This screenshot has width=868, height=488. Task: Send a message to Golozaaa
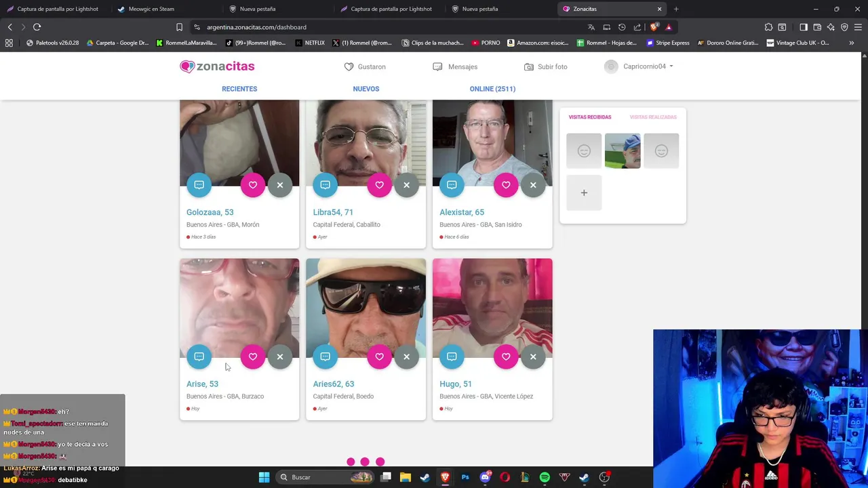(199, 185)
